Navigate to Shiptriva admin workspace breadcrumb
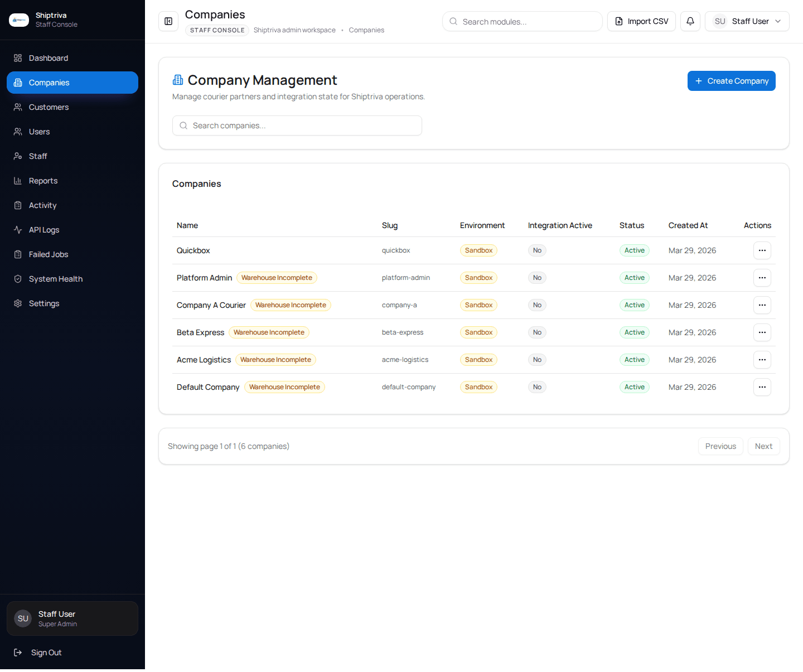Image resolution: width=803 pixels, height=672 pixels. tap(294, 30)
